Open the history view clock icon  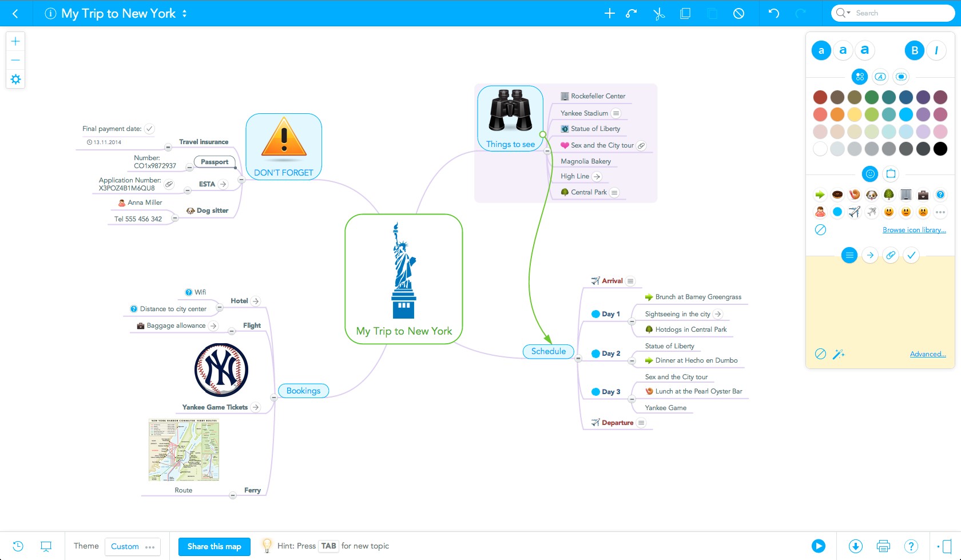[18, 546]
